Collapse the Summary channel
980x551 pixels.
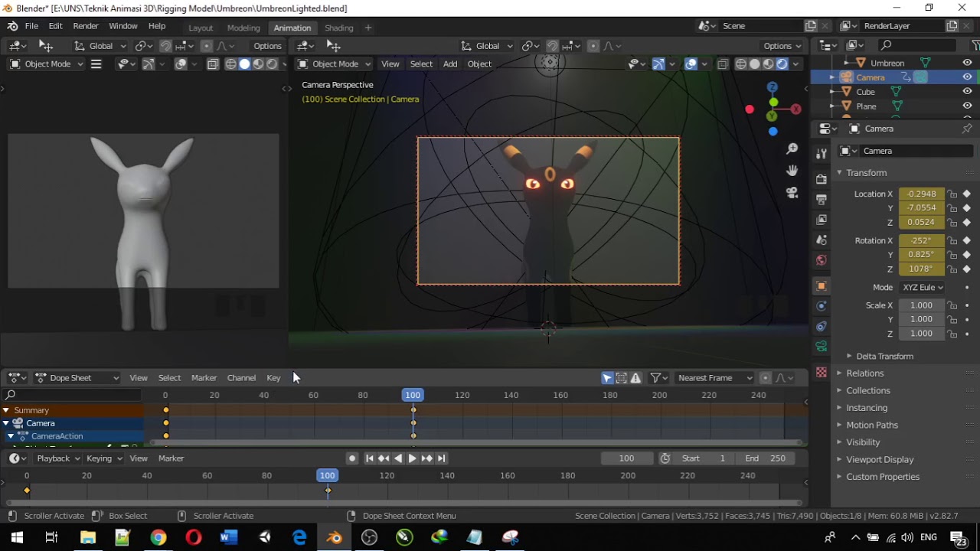[x=6, y=410]
